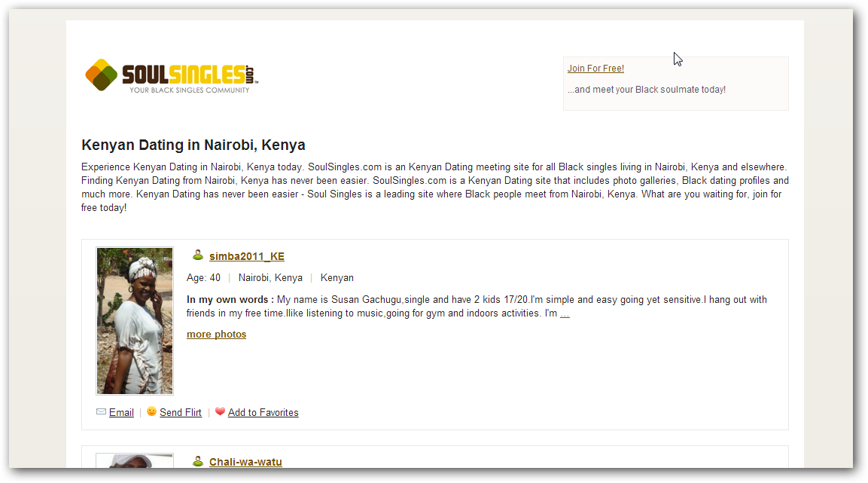Screen dimensions: 868x483
Task: View more photos of simba2011_KE
Action: (216, 334)
